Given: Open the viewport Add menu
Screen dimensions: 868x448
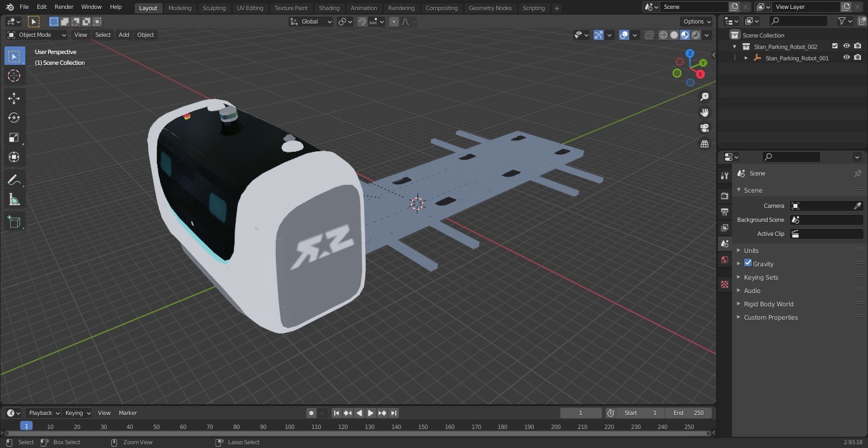Looking at the screenshot, I should [x=124, y=35].
